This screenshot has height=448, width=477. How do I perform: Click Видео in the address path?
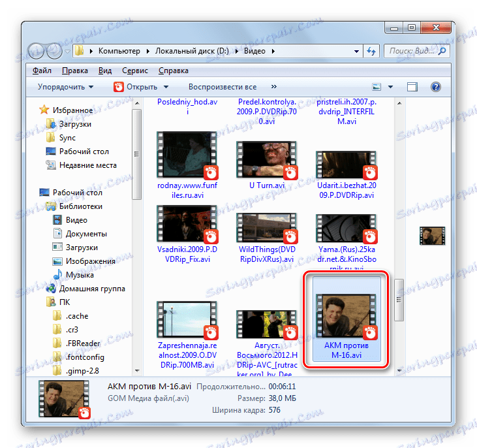[254, 51]
